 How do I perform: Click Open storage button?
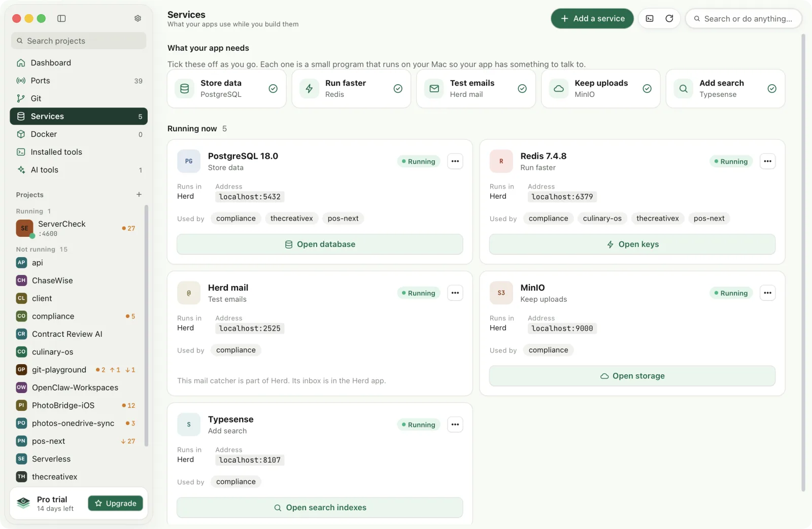click(632, 376)
